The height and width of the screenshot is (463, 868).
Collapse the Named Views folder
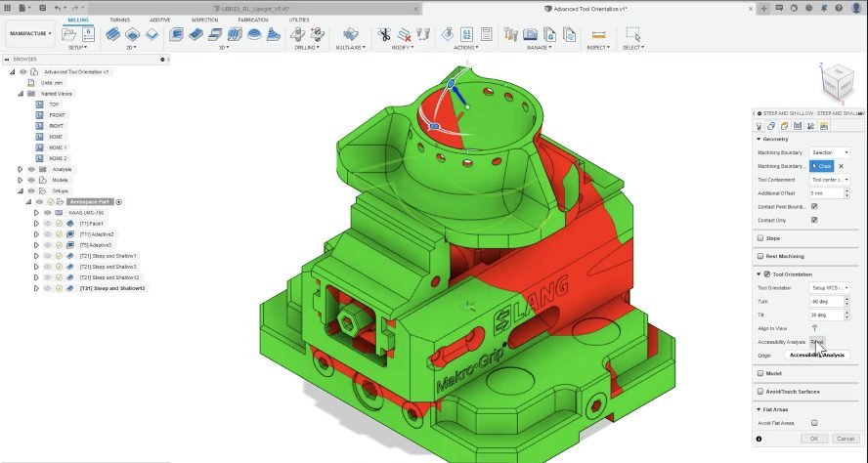21,94
